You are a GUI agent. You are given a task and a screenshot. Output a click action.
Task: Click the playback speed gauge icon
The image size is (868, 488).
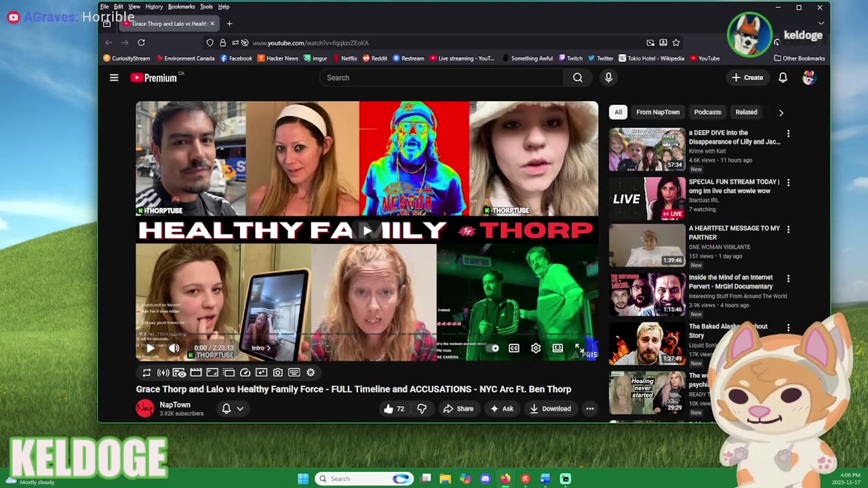[245, 372]
